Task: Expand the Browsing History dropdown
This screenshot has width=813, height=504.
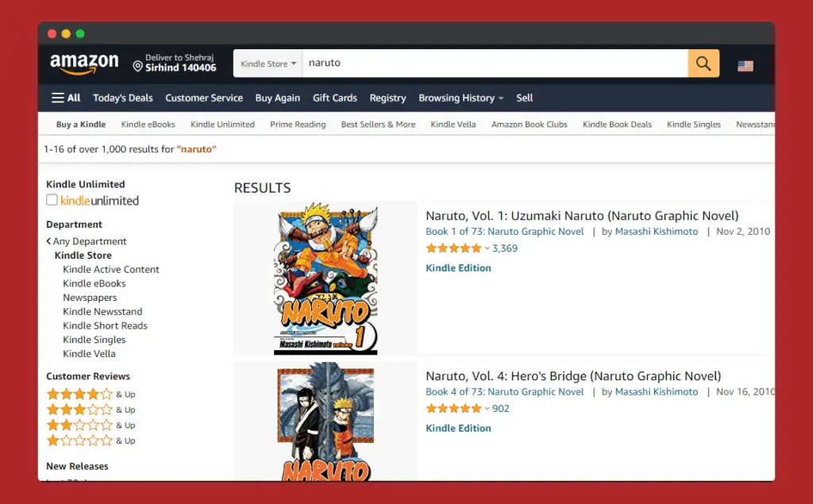Action: (461, 98)
